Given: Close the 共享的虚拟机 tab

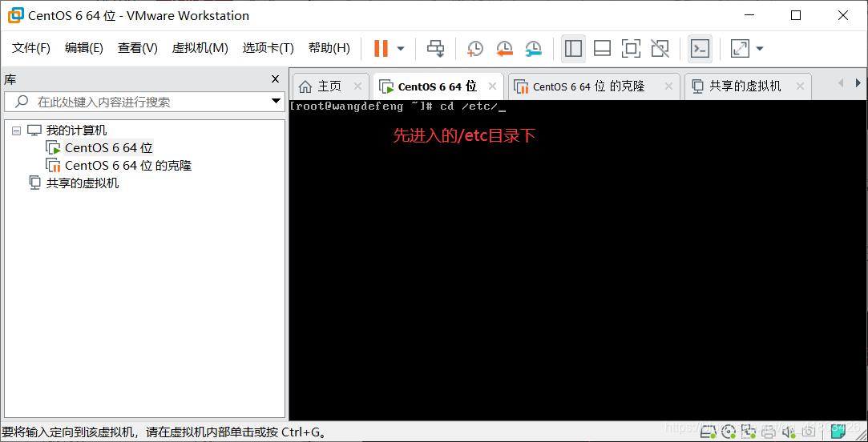Looking at the screenshot, I should pyautogui.click(x=800, y=86).
